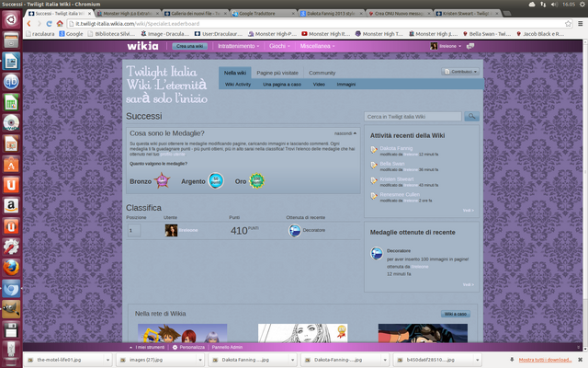588x368 pixels.
Task: Click the Oro medal icon
Action: pos(257,180)
